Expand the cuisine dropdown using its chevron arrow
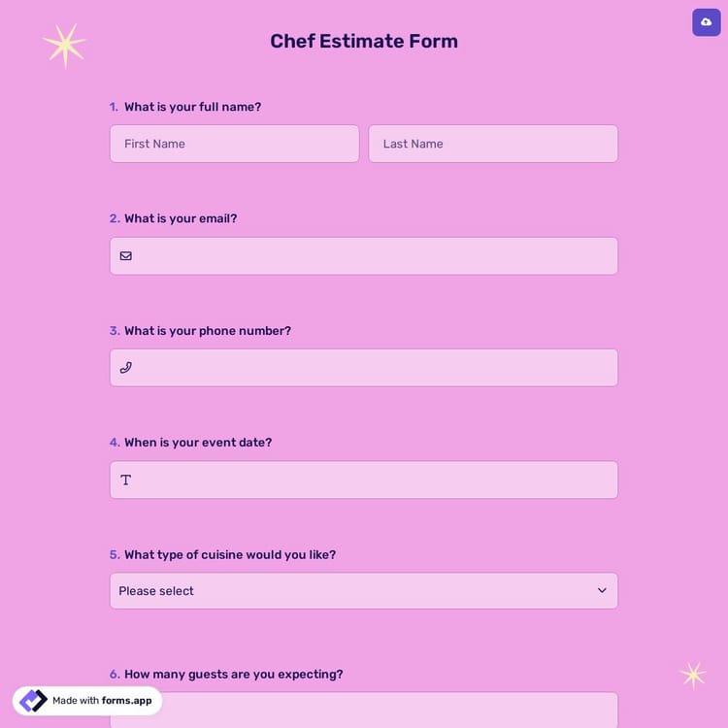This screenshot has width=728, height=728. 602,591
